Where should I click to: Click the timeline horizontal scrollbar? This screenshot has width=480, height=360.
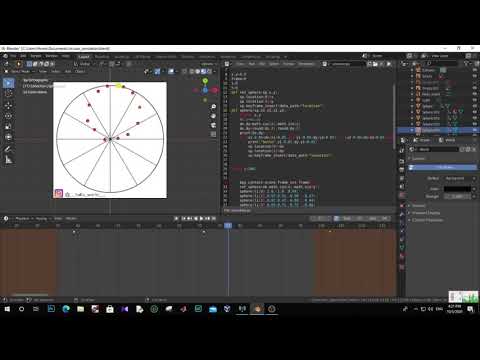[x=30, y=295]
